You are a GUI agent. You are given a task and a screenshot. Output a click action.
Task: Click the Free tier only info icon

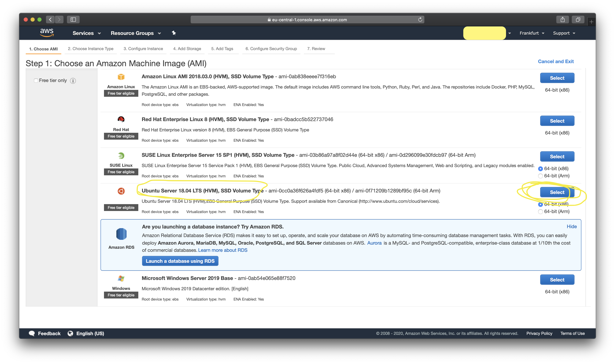(73, 81)
